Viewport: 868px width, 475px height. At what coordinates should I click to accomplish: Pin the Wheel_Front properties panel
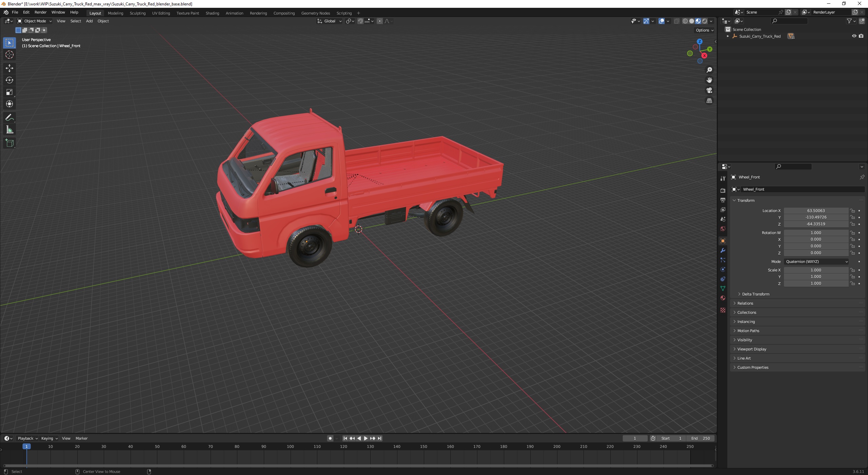862,177
